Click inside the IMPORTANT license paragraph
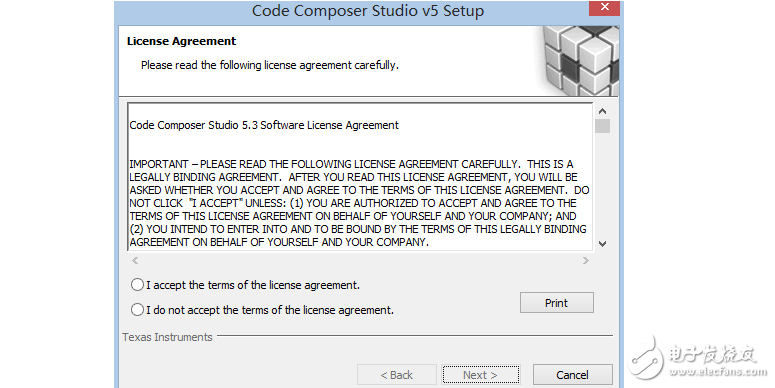The image size is (775, 388). pyautogui.click(x=359, y=203)
